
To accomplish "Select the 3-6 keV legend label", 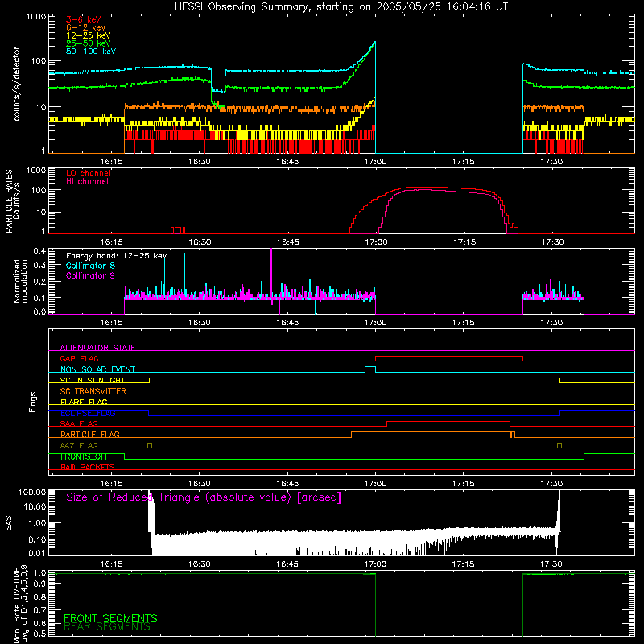I will coord(84,19).
